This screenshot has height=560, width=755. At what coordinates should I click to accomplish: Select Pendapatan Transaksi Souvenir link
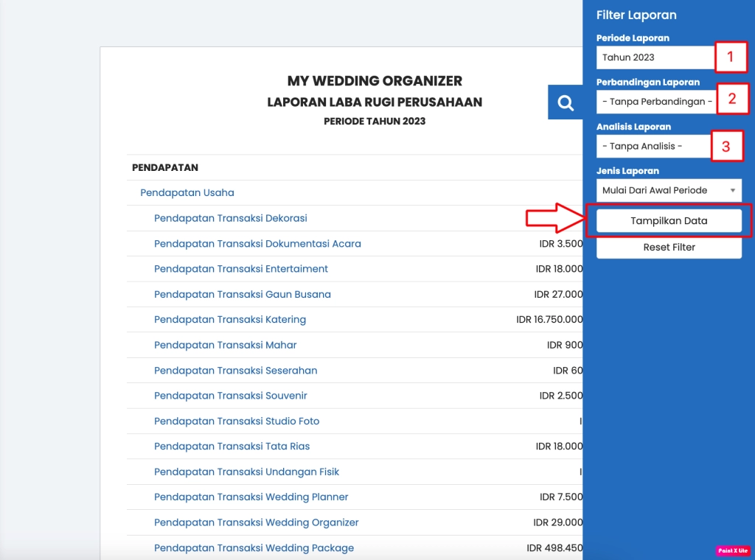[x=230, y=396]
